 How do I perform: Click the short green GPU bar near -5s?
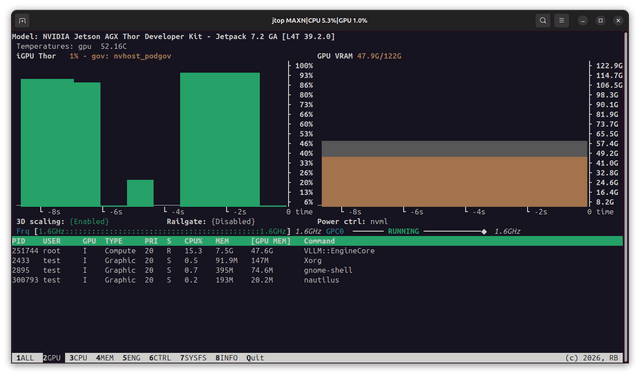click(140, 193)
